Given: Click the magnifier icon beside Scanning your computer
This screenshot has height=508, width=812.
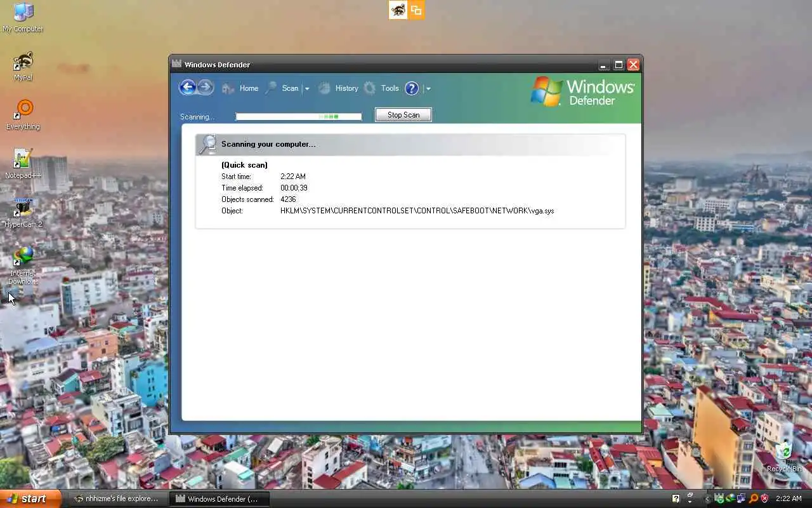Looking at the screenshot, I should 207,144.
